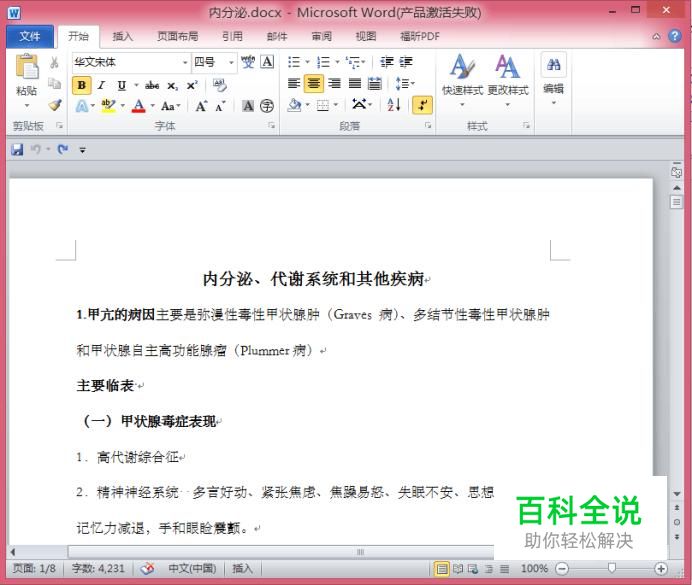Click the Cut scissors icon
The image size is (692, 585).
[x=54, y=63]
